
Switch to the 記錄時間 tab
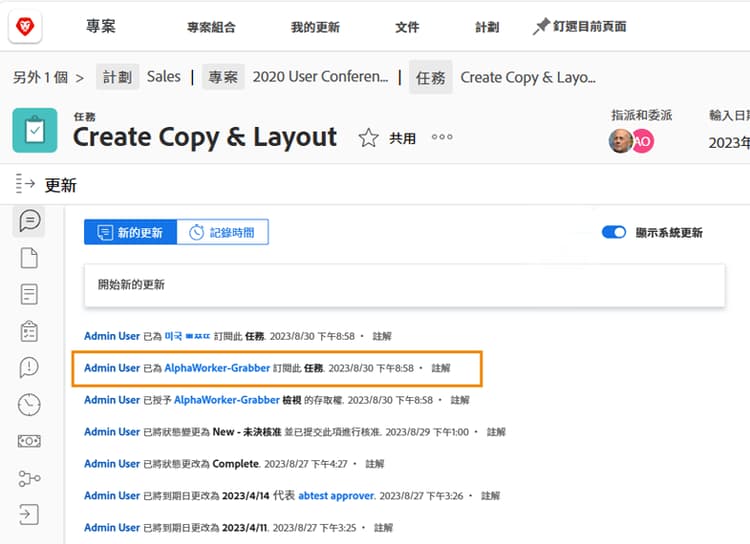point(223,232)
